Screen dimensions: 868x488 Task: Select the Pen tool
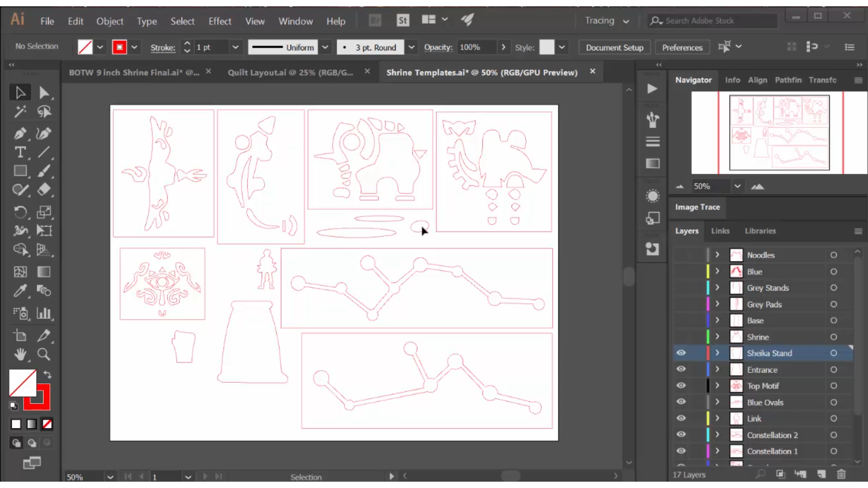coord(20,133)
